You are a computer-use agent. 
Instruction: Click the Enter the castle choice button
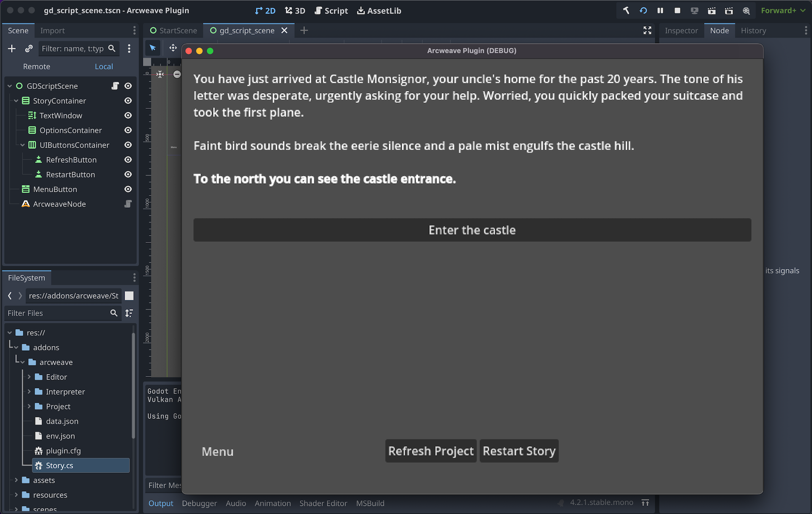472,230
